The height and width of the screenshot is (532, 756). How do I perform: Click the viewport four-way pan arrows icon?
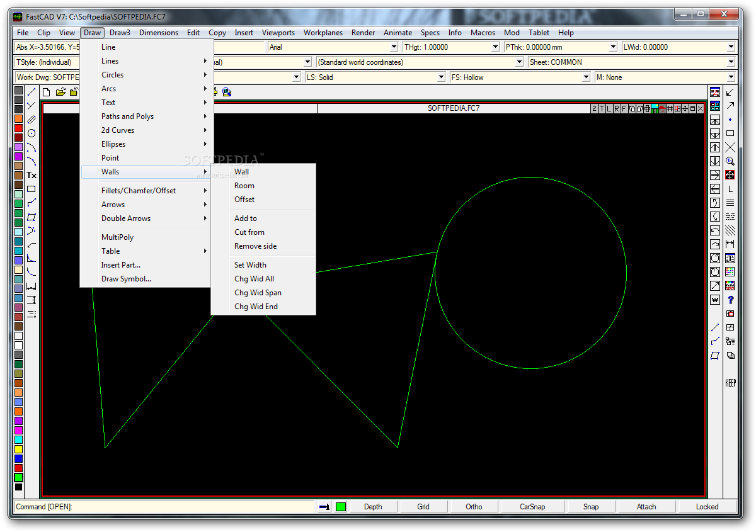685,109
